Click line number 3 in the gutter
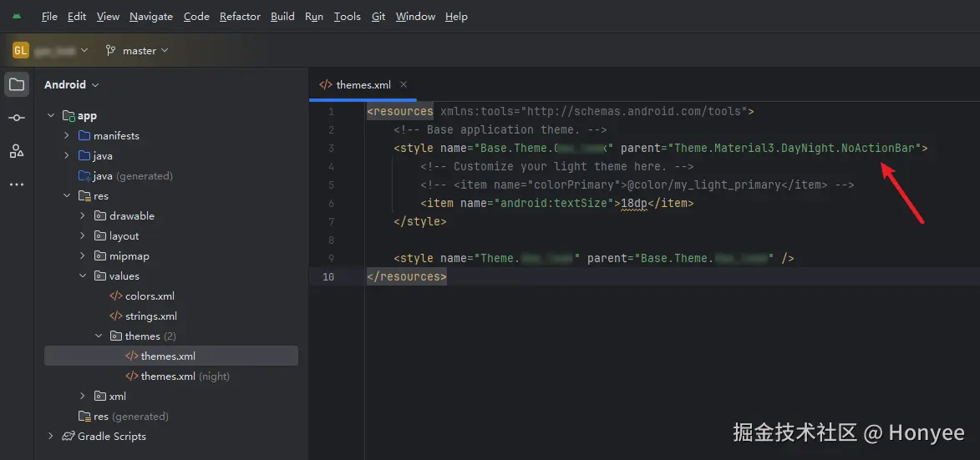This screenshot has width=980, height=460. pos(331,149)
